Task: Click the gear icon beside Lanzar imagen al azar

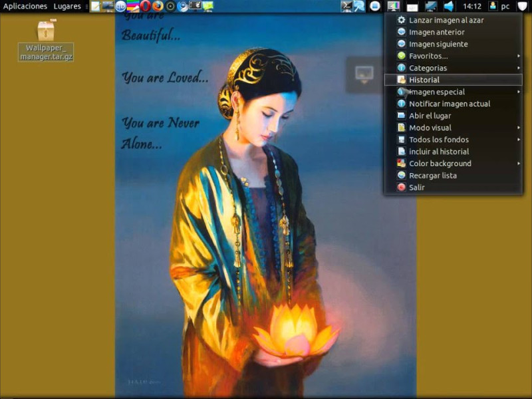Action: [x=402, y=20]
